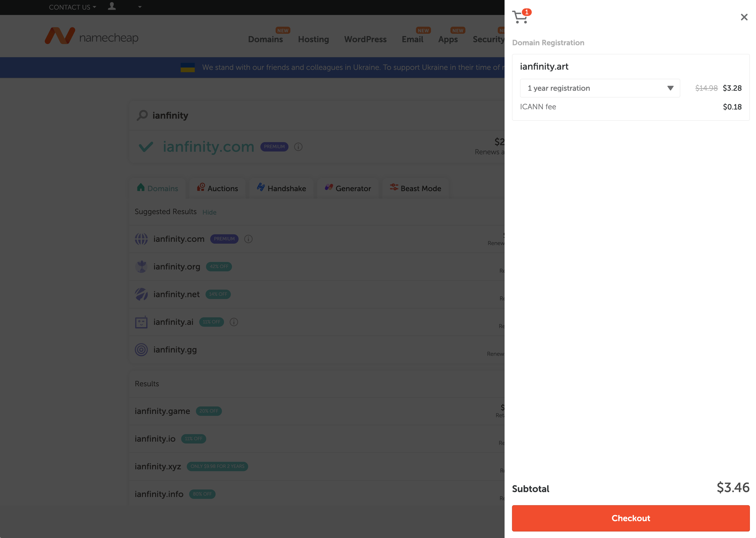
Task: Hide the Suggested Results section
Action: point(209,212)
